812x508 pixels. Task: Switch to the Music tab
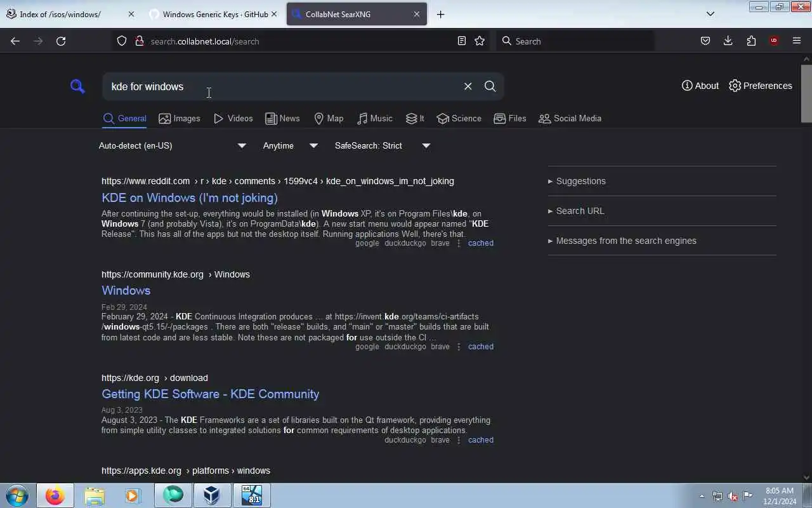(374, 118)
